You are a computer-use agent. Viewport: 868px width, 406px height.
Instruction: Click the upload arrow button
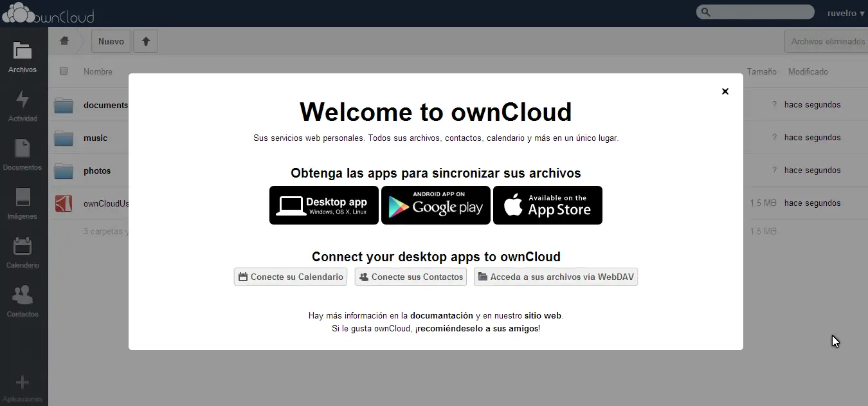point(146,41)
